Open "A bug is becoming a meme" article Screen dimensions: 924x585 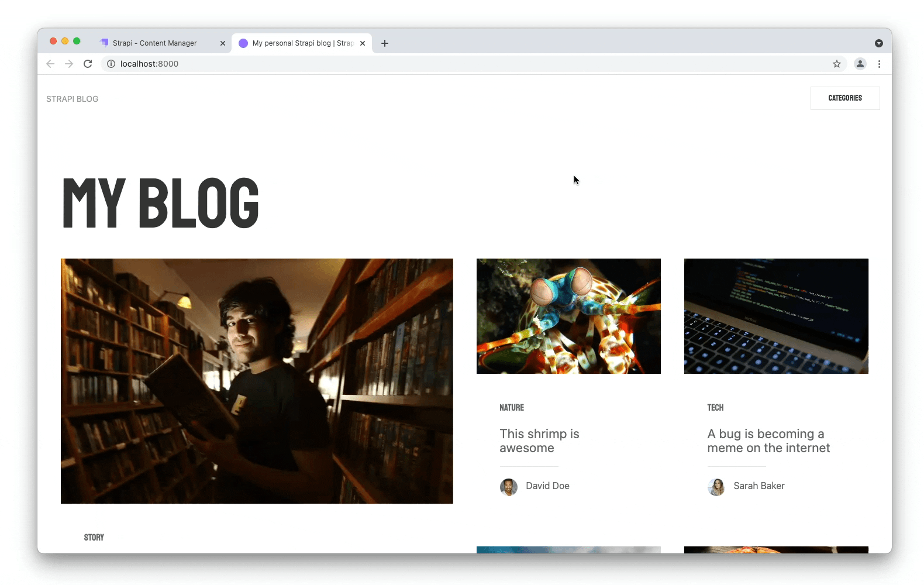pos(768,441)
